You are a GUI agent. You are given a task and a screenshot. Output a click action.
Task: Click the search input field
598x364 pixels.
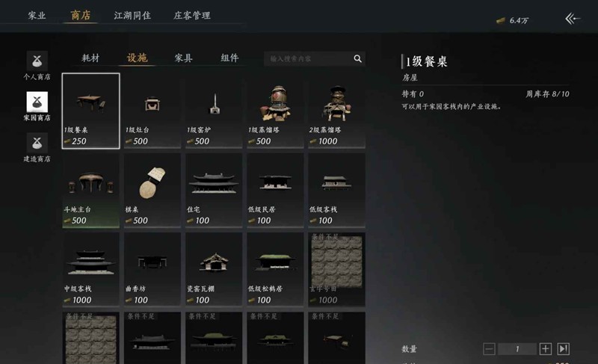click(309, 59)
